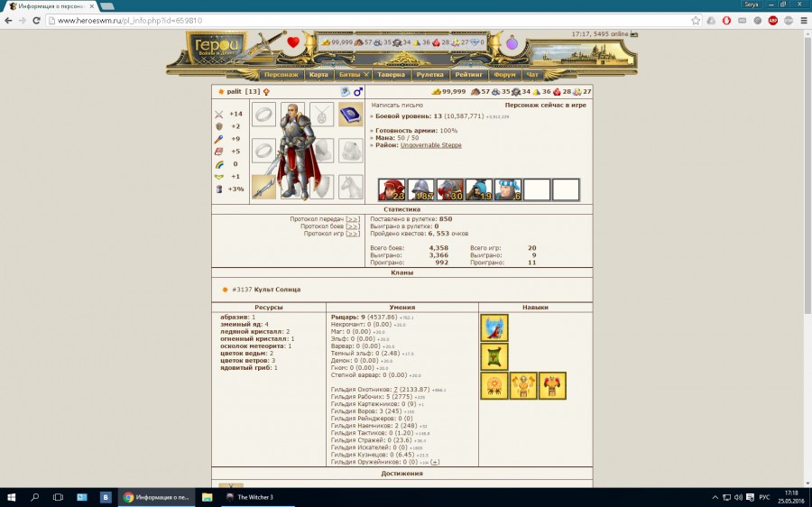Click the map scroll icon beside gender symbol

tap(346, 92)
